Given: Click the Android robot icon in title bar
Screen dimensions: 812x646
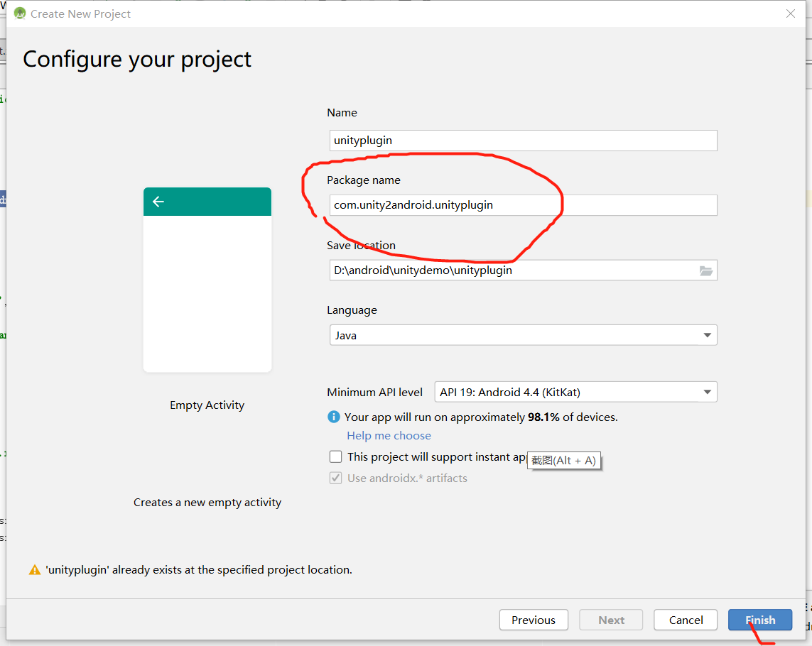Looking at the screenshot, I should coord(19,13).
